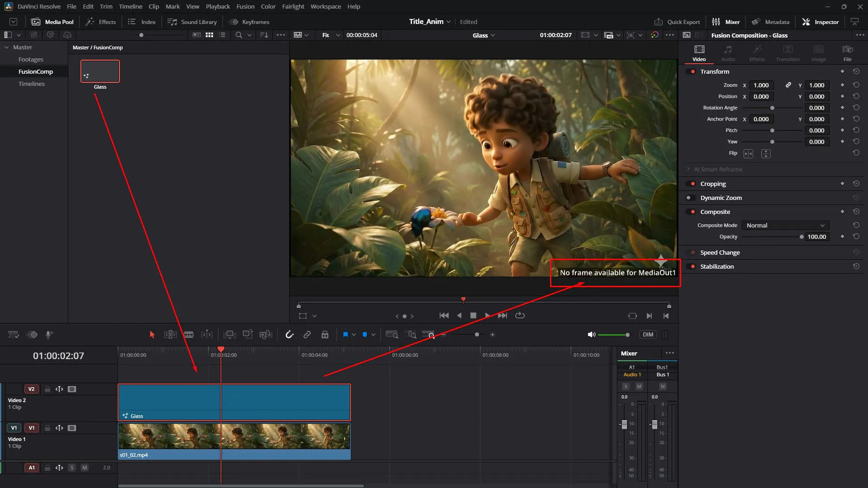The height and width of the screenshot is (488, 868).
Task: Click Detail Zoom icon
Action: 410,335
